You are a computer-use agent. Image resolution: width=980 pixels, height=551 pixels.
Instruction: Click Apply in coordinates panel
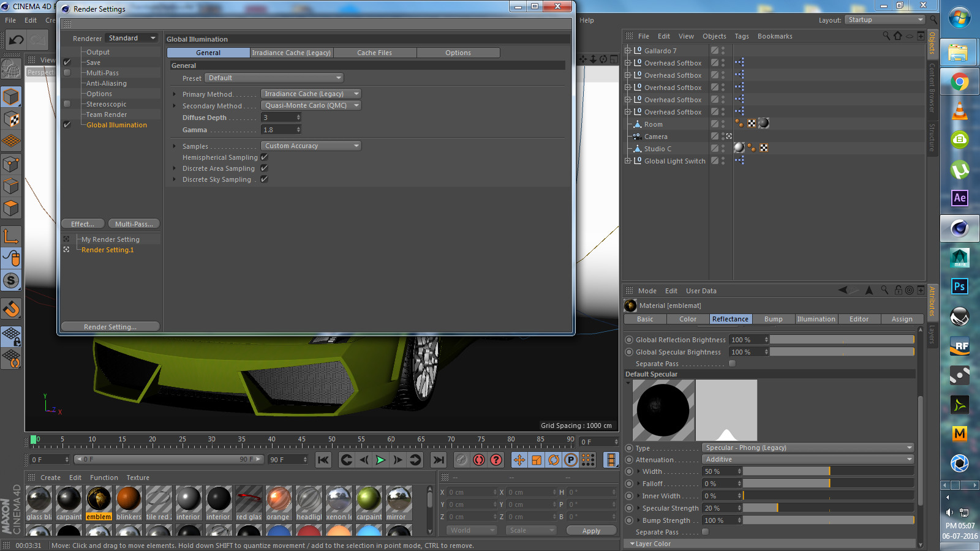(x=591, y=531)
